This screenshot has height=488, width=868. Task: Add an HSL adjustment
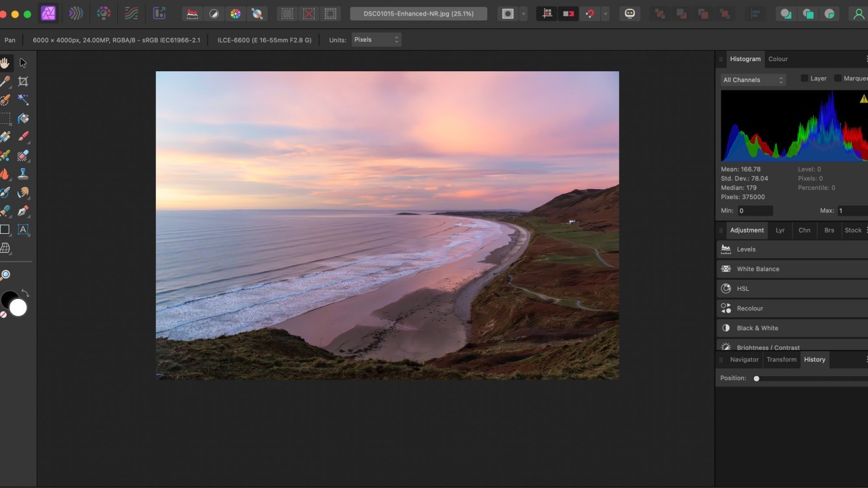tap(792, 289)
